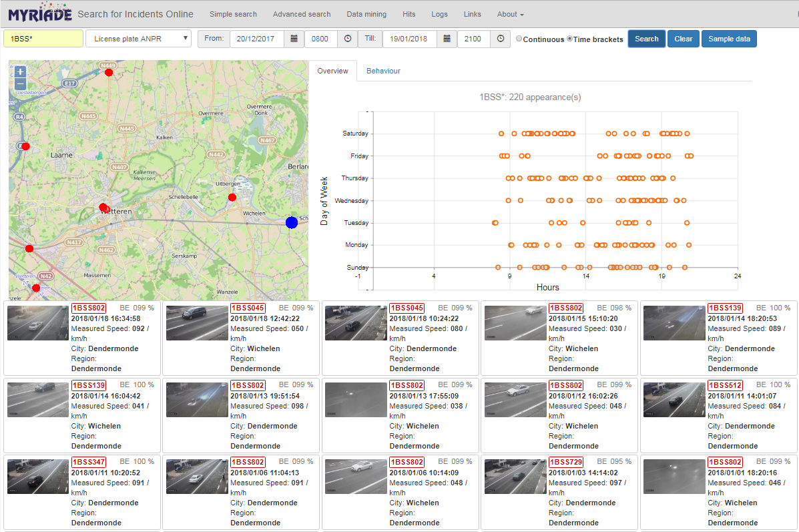Click the MYRIADE logo
The width and height of the screenshot is (799, 532).
40,13
